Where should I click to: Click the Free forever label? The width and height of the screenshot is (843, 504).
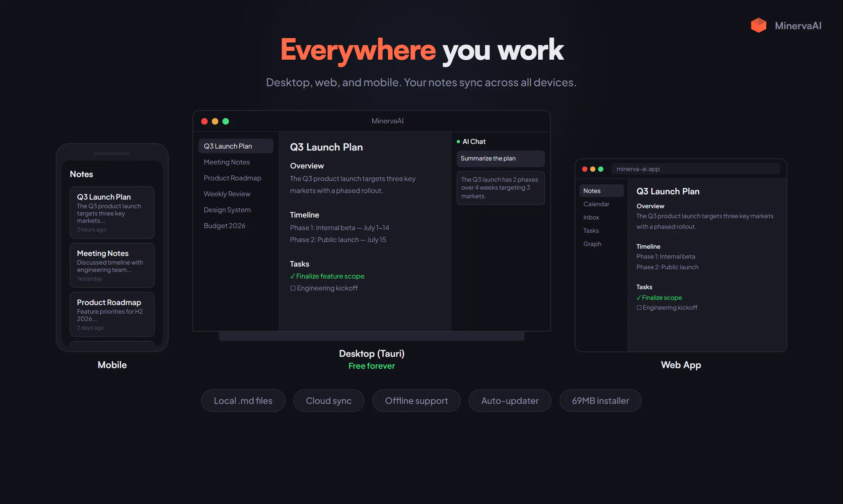click(x=371, y=366)
